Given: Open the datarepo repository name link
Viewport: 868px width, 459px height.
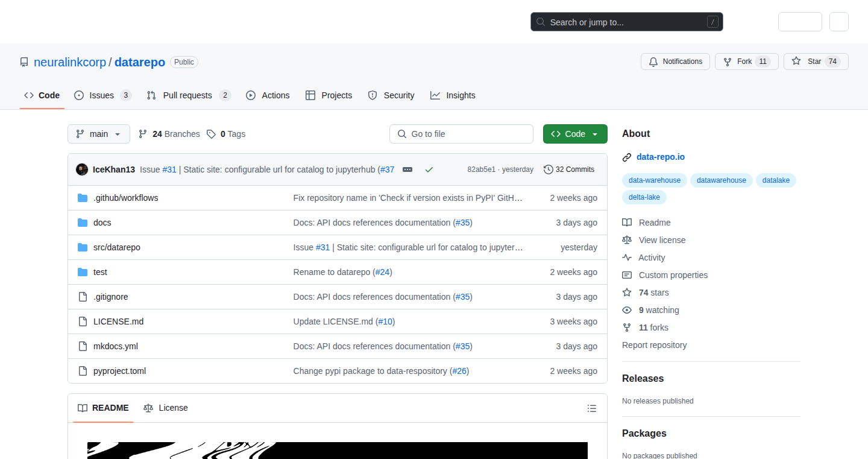Looking at the screenshot, I should pos(140,62).
